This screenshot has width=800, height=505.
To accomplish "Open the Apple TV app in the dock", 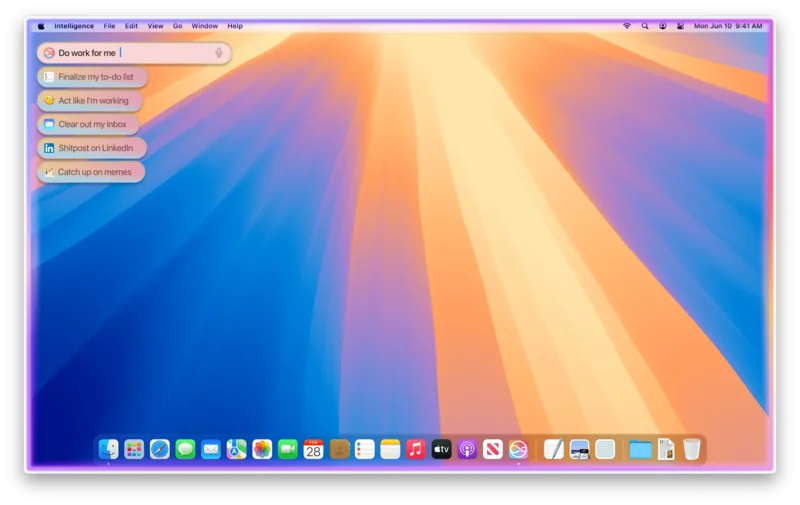I will pos(441,449).
